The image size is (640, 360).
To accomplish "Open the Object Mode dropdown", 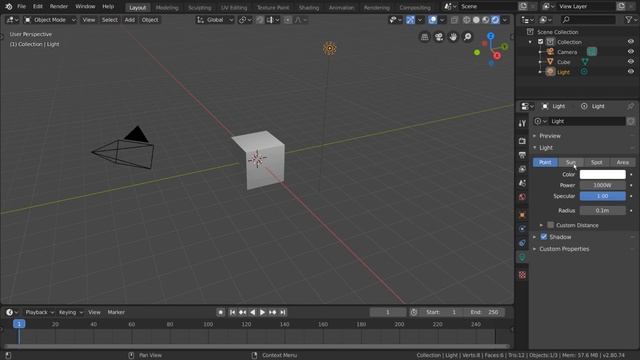I will (x=50, y=20).
